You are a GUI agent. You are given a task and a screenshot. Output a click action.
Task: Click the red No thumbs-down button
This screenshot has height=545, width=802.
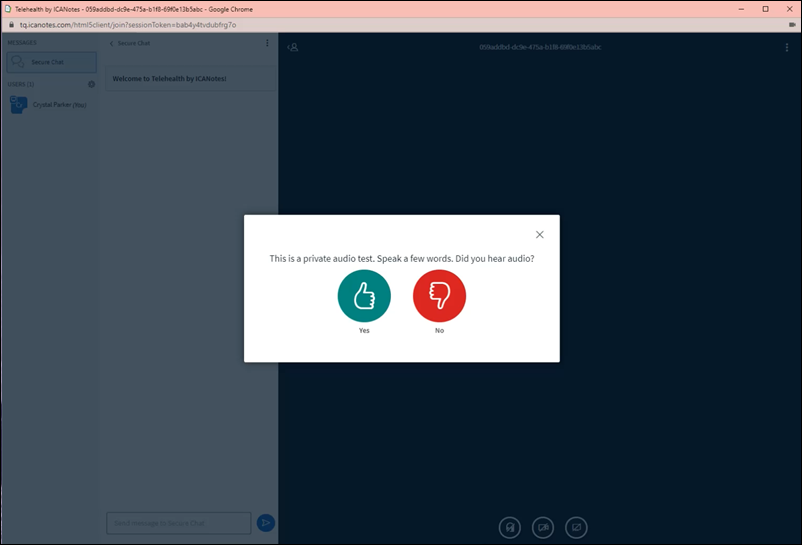coord(439,296)
